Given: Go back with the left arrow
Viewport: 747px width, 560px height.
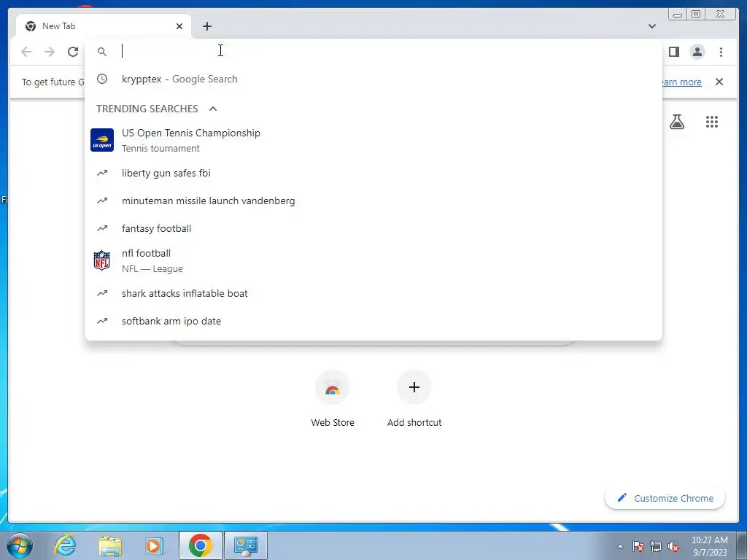Looking at the screenshot, I should 26,52.
